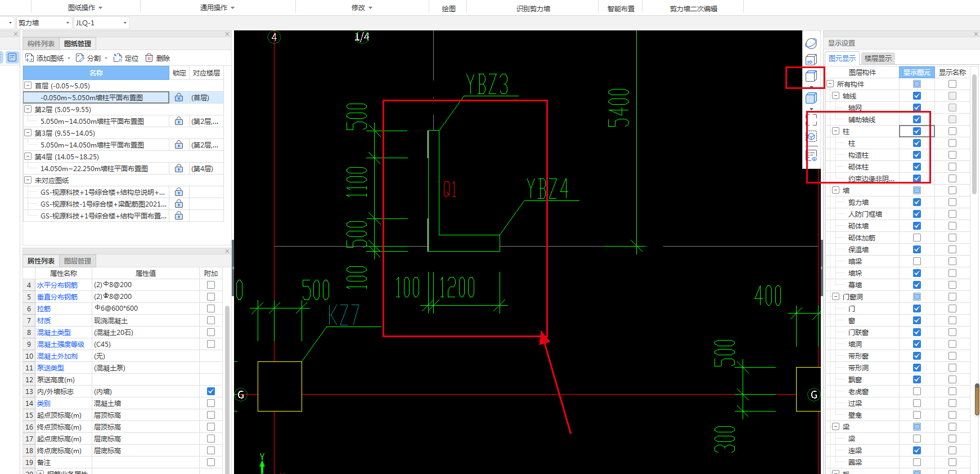This screenshot has height=474, width=980.
Task: Click the Add Drawing (添加图纸) icon
Action: click(30, 58)
